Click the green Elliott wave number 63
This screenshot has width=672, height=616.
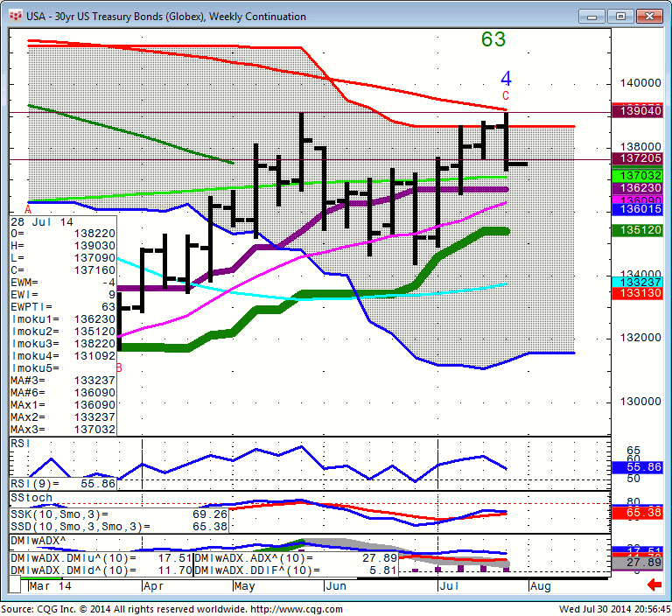[x=493, y=39]
